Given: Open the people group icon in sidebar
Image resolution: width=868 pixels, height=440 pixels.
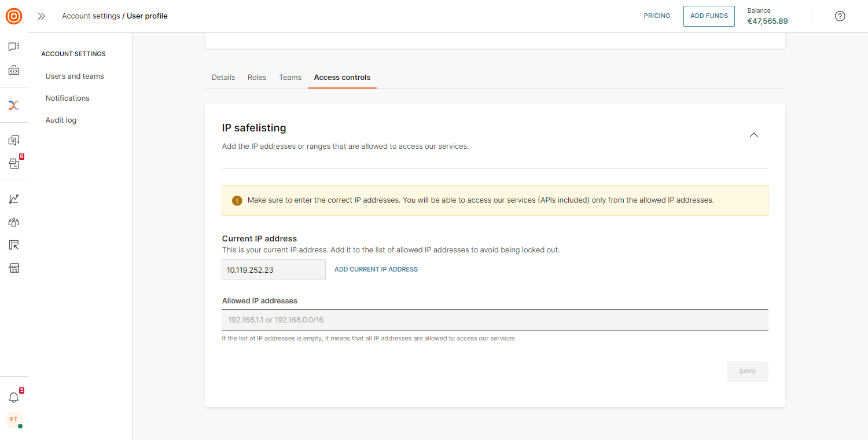Looking at the screenshot, I should coord(14,222).
